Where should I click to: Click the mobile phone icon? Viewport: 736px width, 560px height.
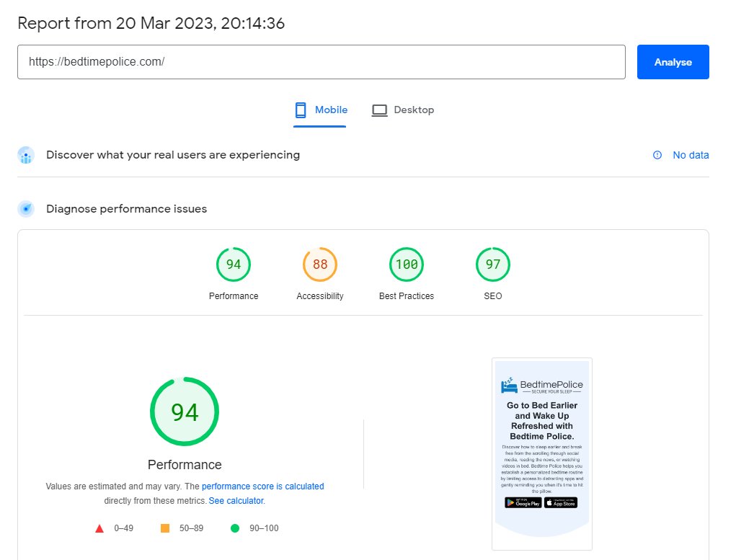301,110
